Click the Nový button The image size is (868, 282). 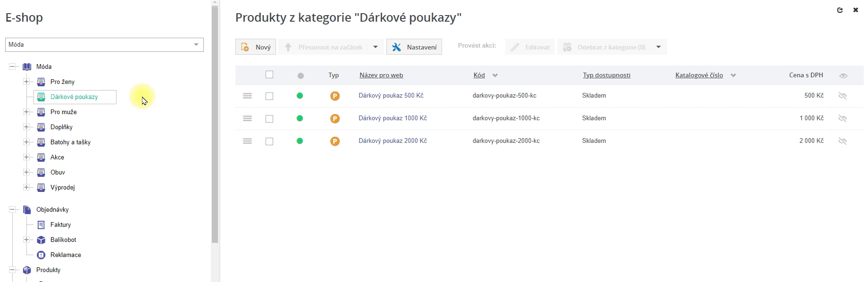tap(256, 47)
